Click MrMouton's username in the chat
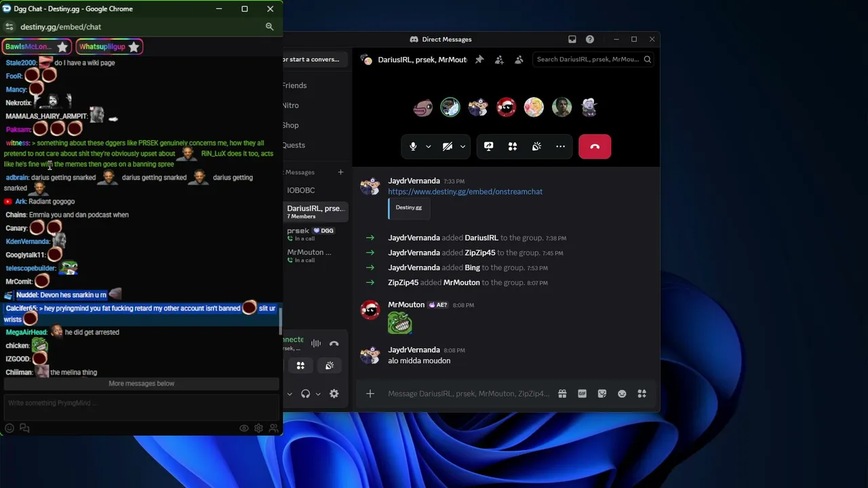Viewport: 868px width, 488px height. (x=406, y=305)
